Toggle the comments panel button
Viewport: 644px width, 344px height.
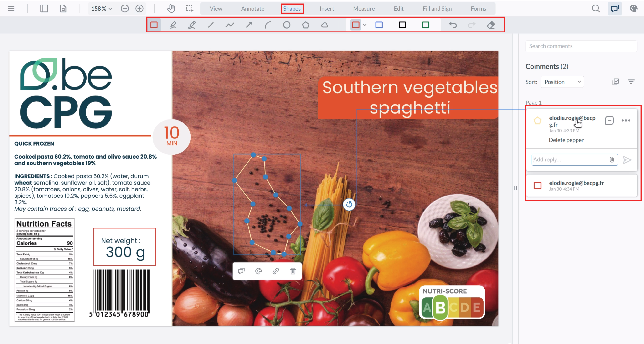tap(615, 9)
